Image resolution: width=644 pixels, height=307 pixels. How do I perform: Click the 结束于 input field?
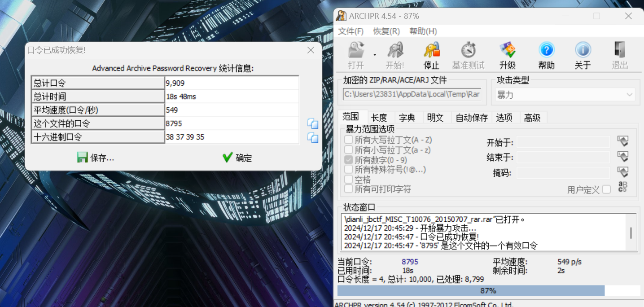pos(563,157)
